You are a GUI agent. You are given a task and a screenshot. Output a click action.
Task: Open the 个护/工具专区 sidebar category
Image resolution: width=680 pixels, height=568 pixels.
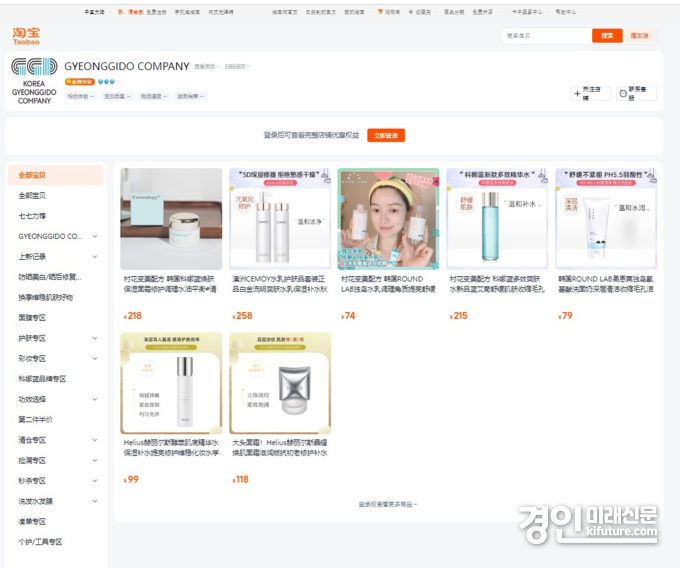[40, 542]
